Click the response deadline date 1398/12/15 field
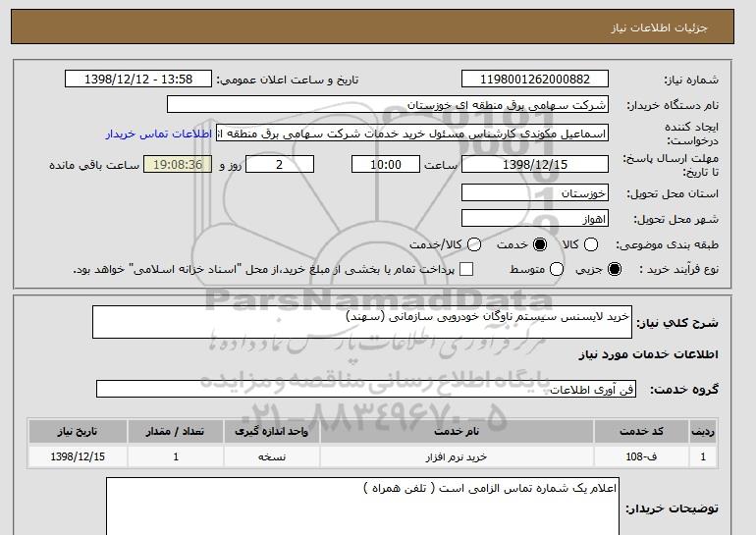Viewport: 756px width, 535px height. pos(535,164)
